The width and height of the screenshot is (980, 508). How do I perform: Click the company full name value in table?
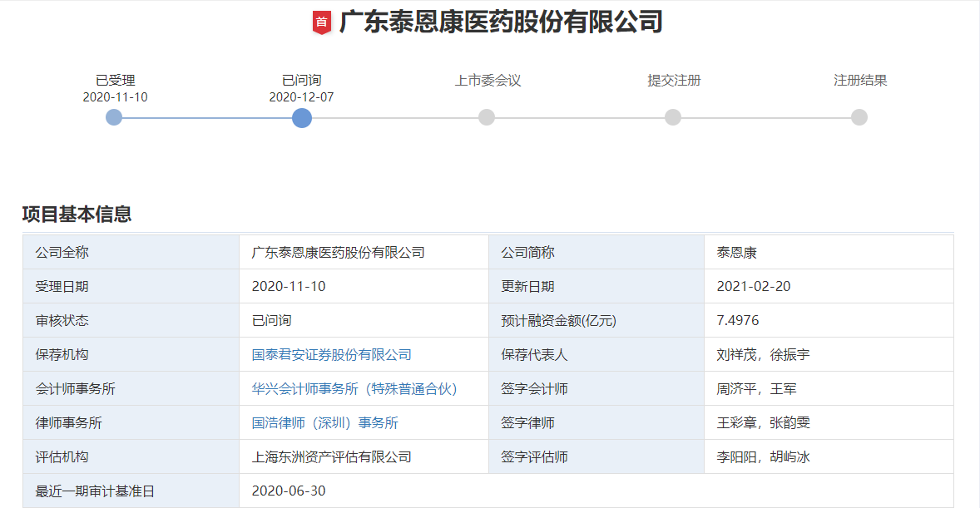[338, 253]
